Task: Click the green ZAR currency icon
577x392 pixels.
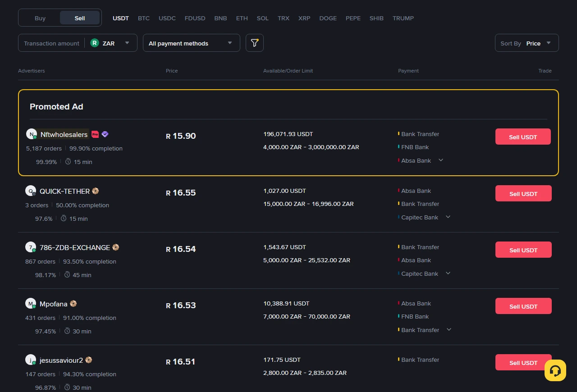Action: click(95, 43)
